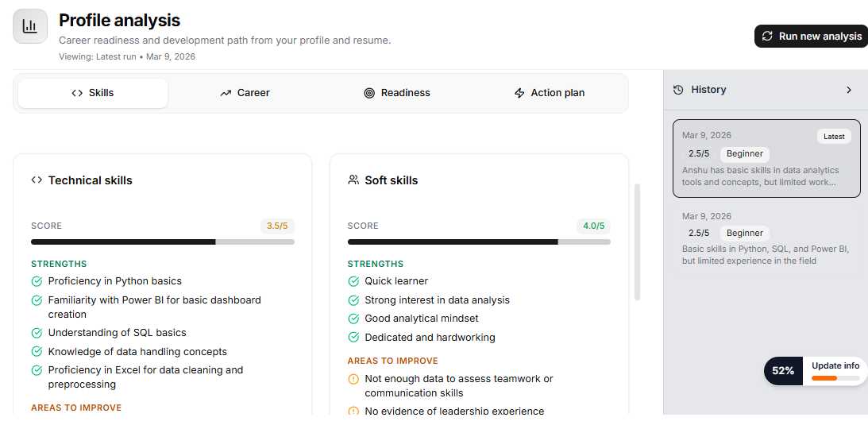This screenshot has width=868, height=429.
Task: Click the warning icon beside teamwork assessment note
Action: click(353, 379)
